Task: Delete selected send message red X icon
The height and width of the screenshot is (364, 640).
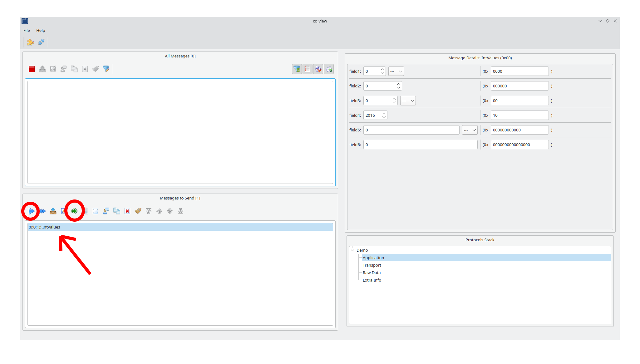Action: [127, 211]
